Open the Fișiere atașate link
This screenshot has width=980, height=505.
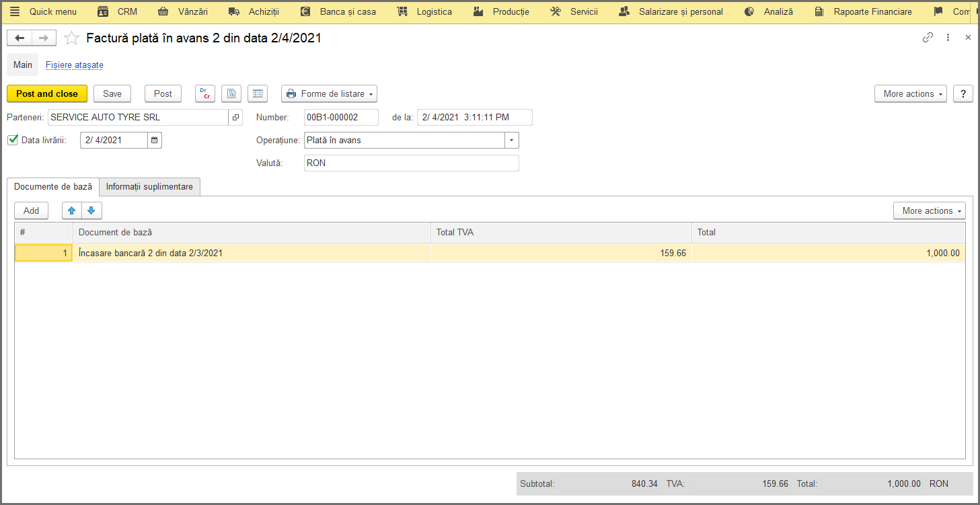tap(75, 65)
